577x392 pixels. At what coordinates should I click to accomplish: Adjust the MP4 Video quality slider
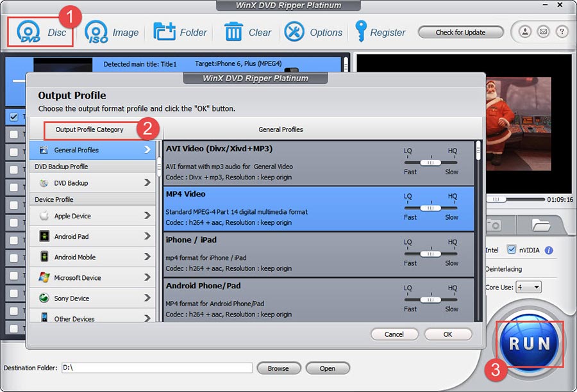(x=431, y=208)
